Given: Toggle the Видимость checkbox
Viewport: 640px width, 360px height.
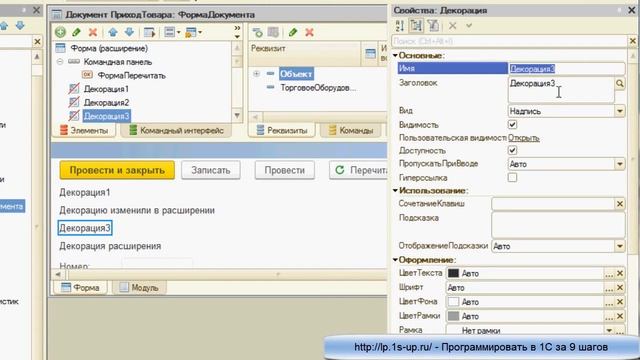Looking at the screenshot, I should coord(512,124).
